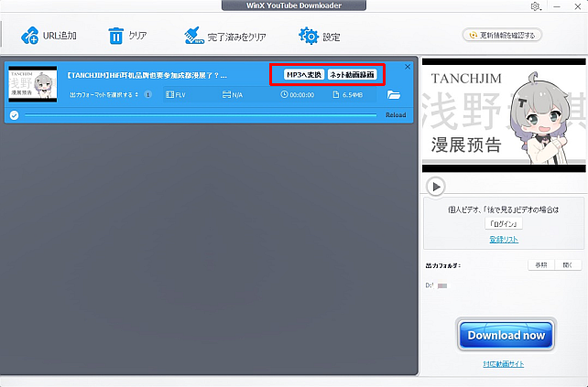Click the video title text 【TANCHJIM】
The image size is (588, 387).
click(x=147, y=75)
